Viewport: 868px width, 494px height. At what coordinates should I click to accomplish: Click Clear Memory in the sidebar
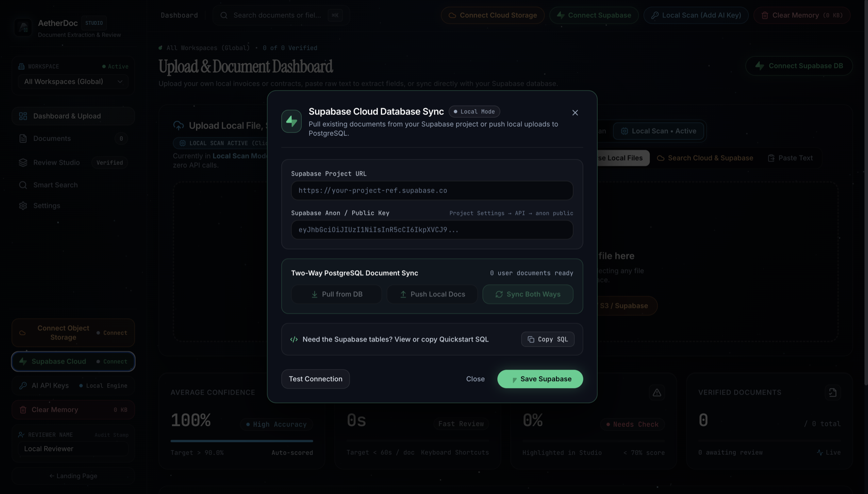point(73,410)
